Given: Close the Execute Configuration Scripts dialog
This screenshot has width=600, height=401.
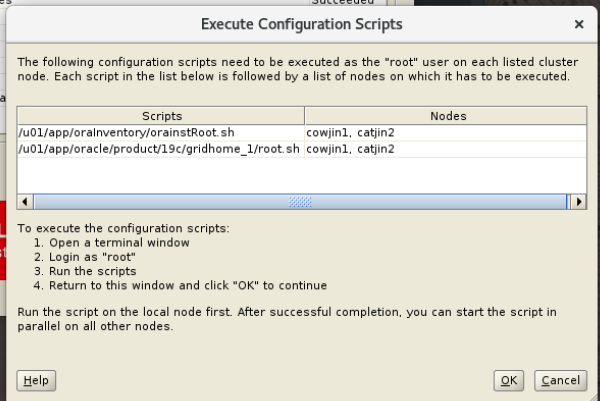Looking at the screenshot, I should pyautogui.click(x=579, y=24).
